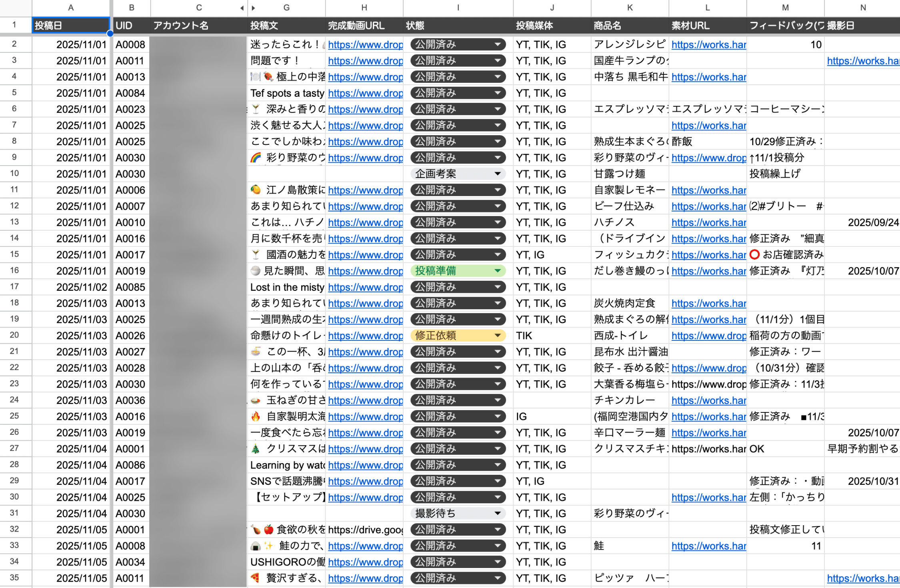900x588 pixels.
Task: Open the 完成動画URL link in row 2
Action: click(x=365, y=45)
